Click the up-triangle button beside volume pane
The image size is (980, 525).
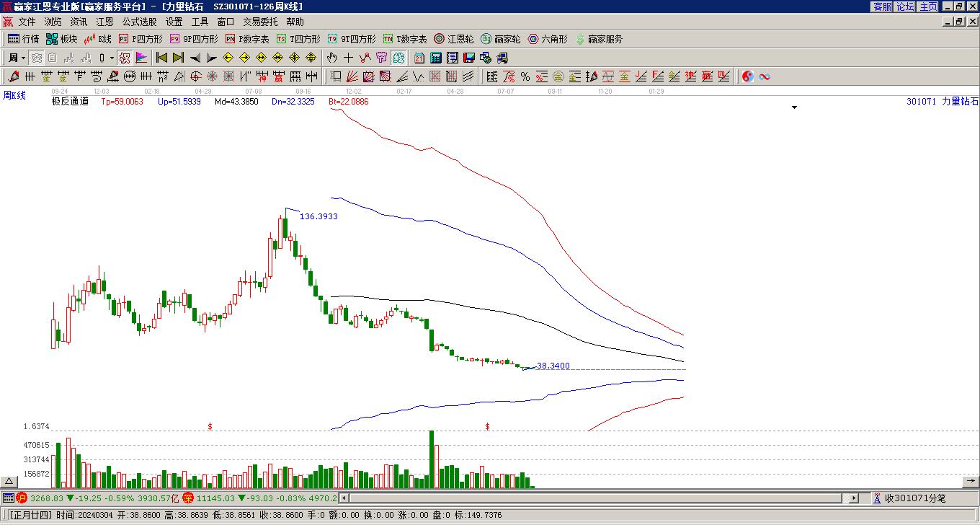9,482
